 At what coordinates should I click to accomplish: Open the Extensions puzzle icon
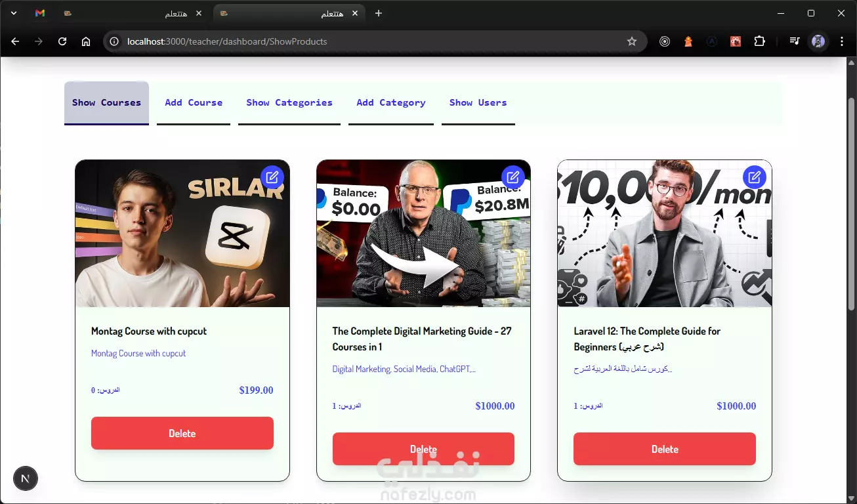[759, 41]
